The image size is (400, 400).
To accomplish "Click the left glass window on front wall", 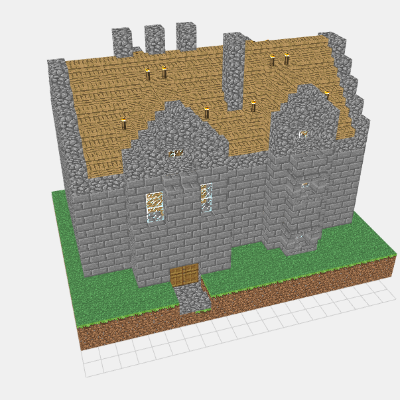I will (x=155, y=207).
